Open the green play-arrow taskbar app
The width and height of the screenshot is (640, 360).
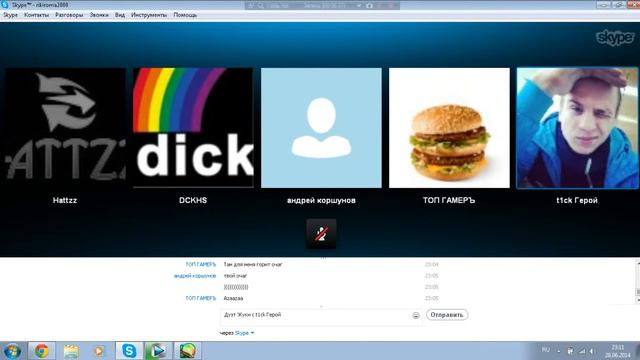pos(158,351)
